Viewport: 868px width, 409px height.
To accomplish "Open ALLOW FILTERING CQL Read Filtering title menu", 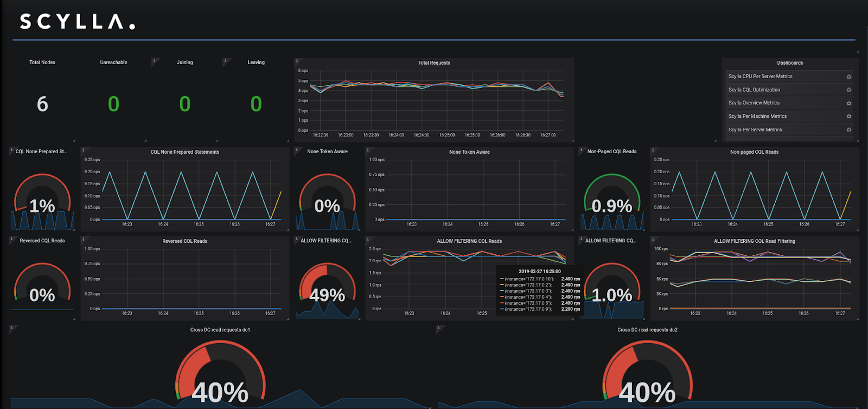I will point(754,241).
